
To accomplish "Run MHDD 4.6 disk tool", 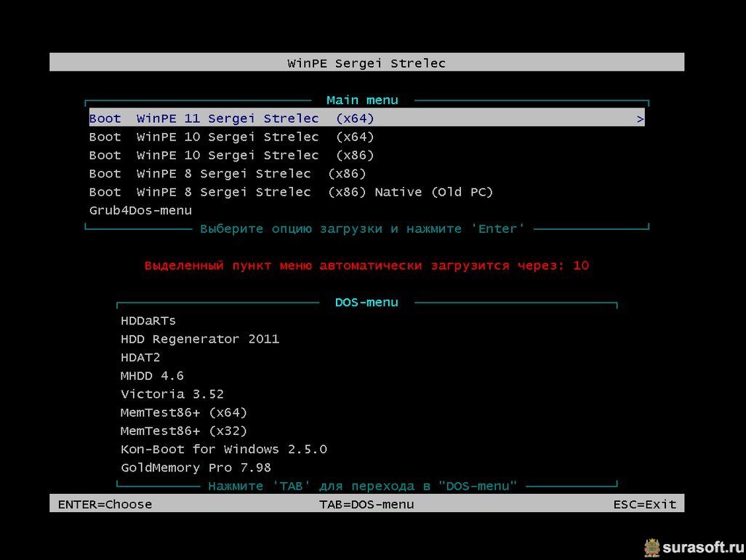I will (x=152, y=376).
